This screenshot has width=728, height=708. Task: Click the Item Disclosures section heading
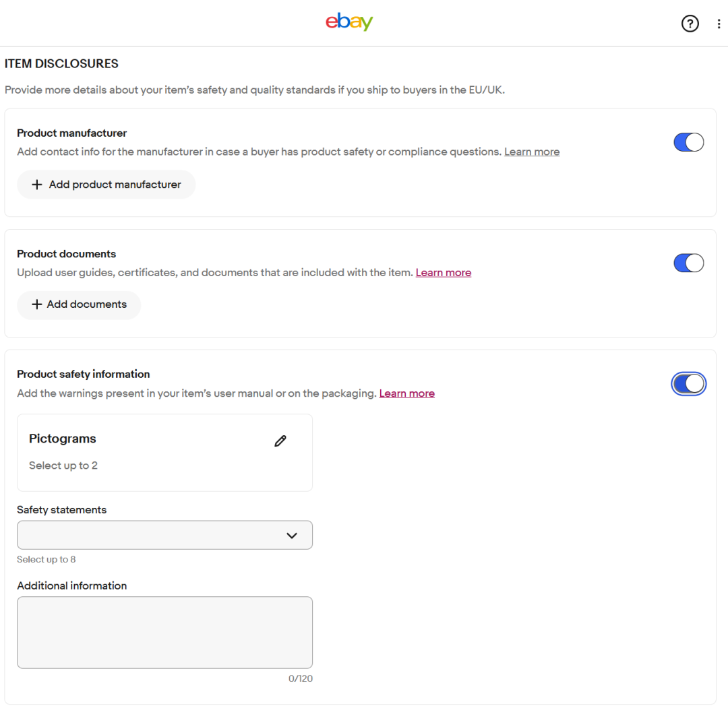click(x=61, y=64)
